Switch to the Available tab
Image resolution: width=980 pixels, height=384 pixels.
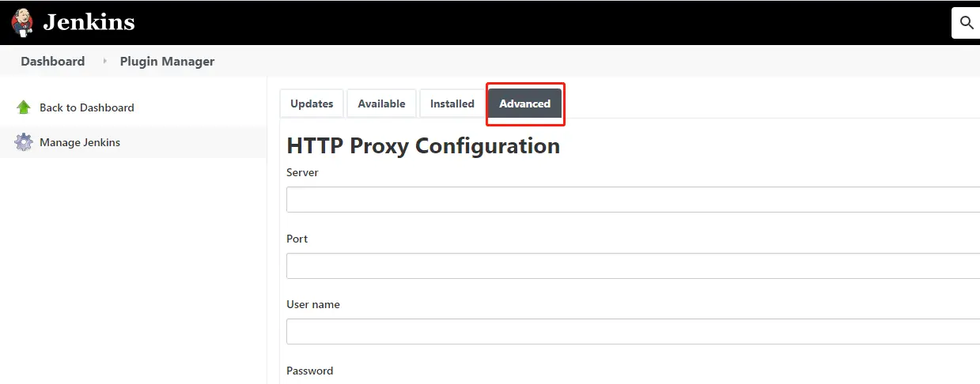pos(381,104)
